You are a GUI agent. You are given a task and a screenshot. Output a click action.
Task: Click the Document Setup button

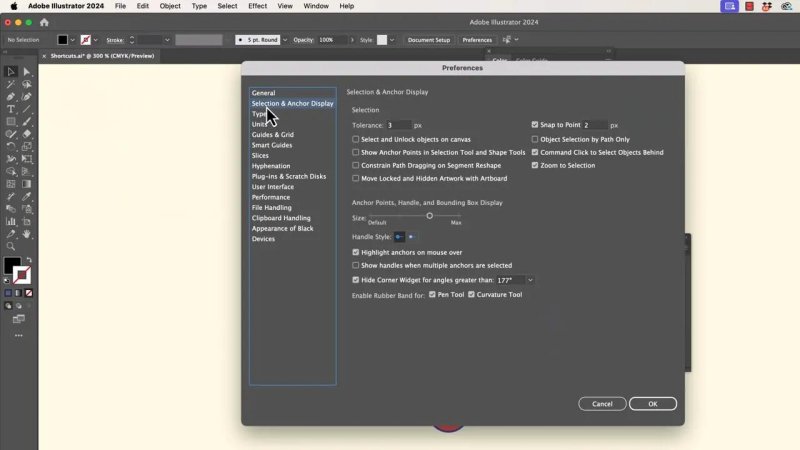pos(429,40)
